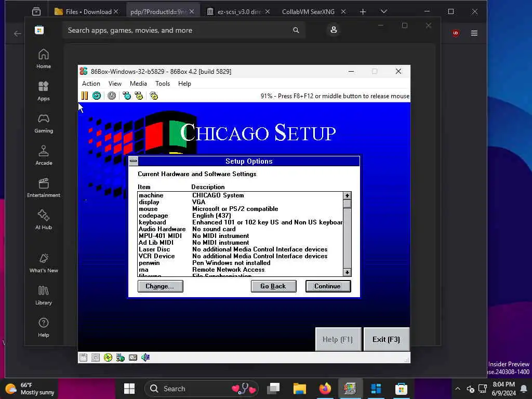This screenshot has height=399, width=532.
Task: Click the uBlock extension icon in the browser
Action: (455, 33)
